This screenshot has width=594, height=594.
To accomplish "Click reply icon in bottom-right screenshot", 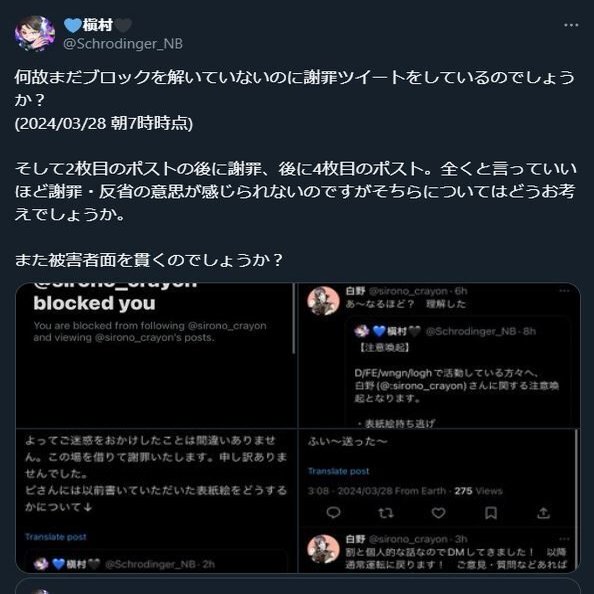I will (333, 513).
